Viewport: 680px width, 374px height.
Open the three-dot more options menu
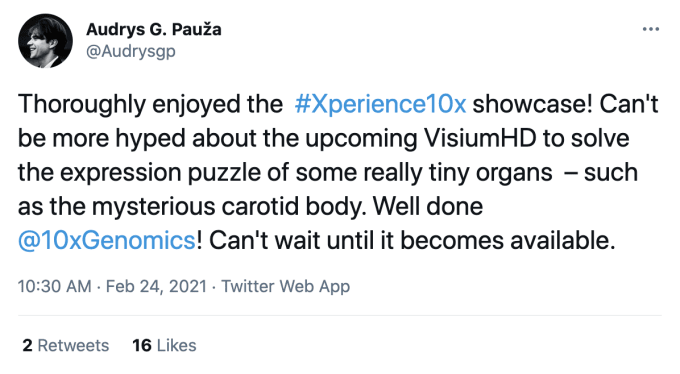(651, 29)
